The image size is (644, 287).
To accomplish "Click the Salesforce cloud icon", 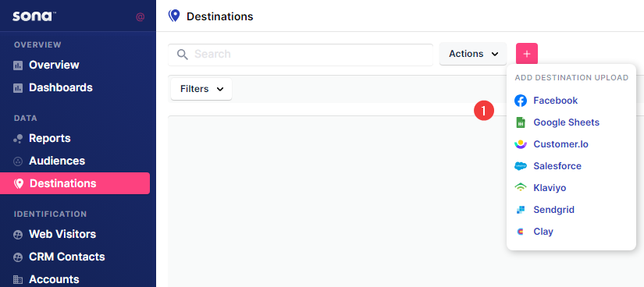I will (x=521, y=166).
